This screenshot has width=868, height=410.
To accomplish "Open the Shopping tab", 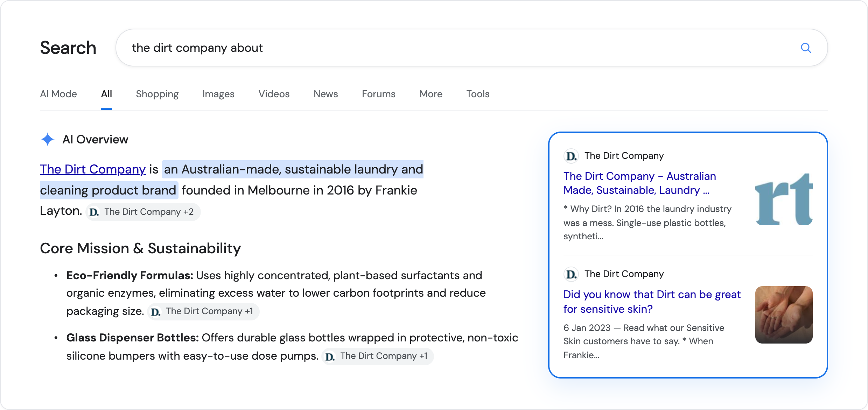I will tap(157, 94).
